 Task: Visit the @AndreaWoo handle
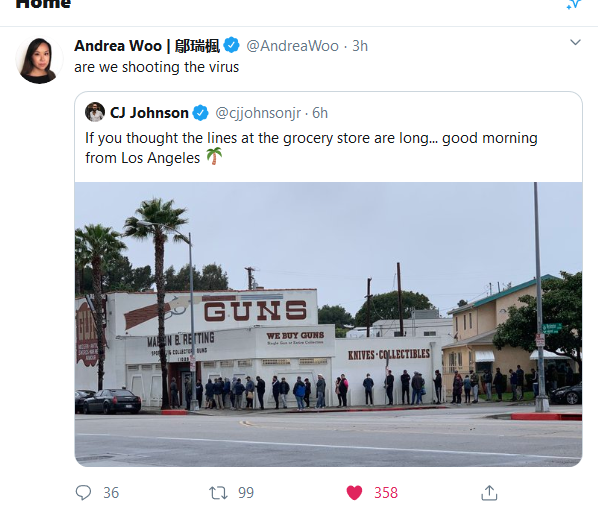tap(293, 46)
